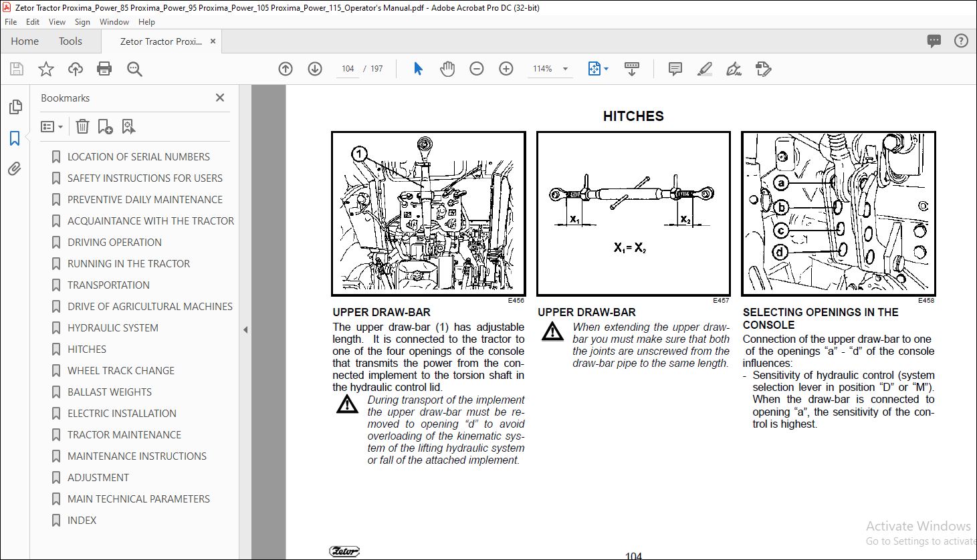
Task: Open ELECTRIC INSTALLATION bookmark
Action: 122,414
